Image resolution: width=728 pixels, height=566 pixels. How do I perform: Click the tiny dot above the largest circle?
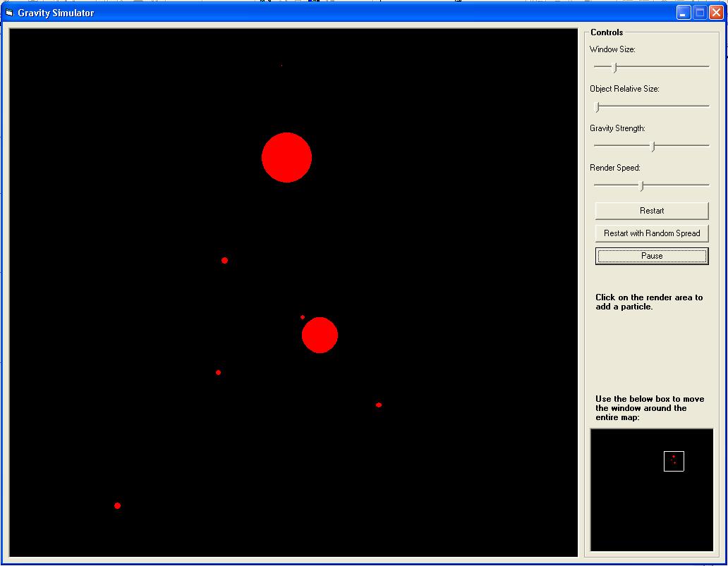281,66
